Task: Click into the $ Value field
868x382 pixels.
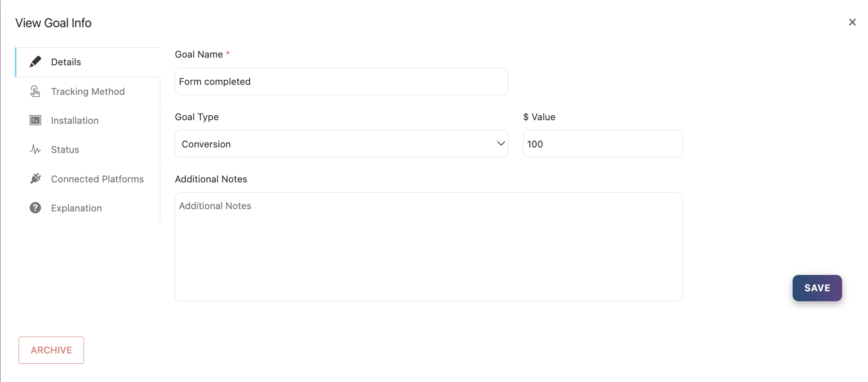Action: pos(602,144)
